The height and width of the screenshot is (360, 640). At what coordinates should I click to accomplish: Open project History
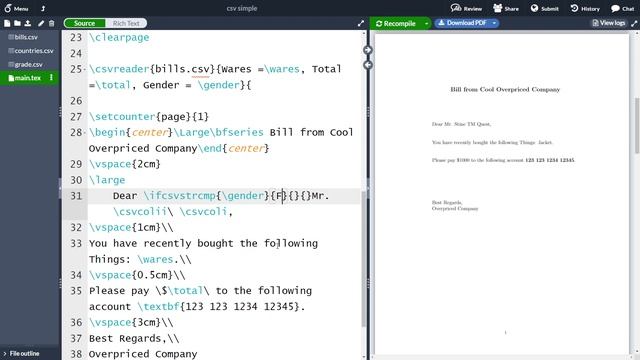pos(585,8)
